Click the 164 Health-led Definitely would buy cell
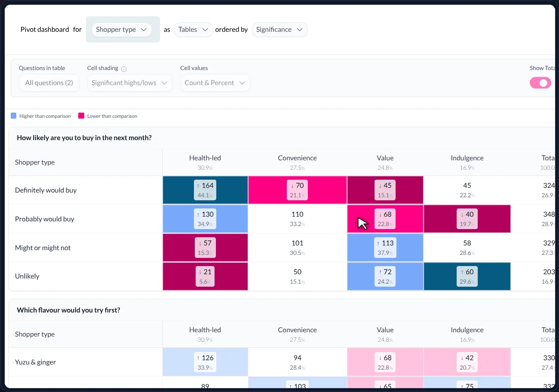The height and width of the screenshot is (392, 559). pos(205,190)
